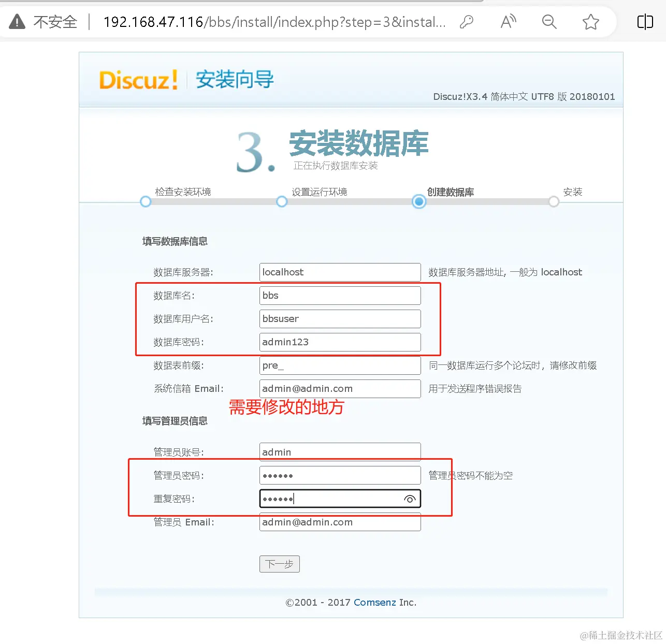Activate the Read Aloud icon
This screenshot has width=666, height=644.
click(509, 22)
